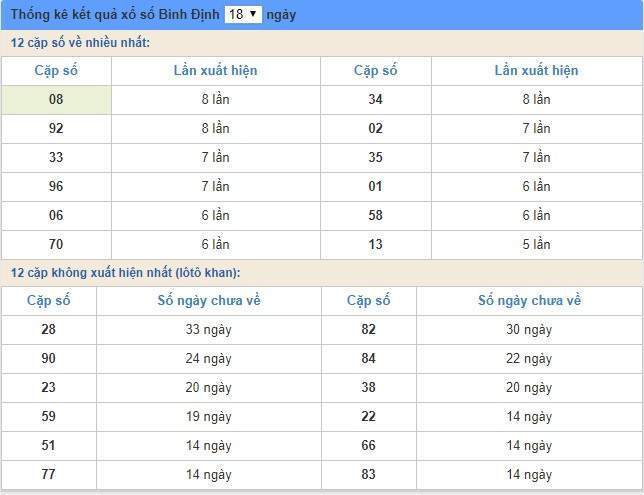Screen dimensions: 644x495
Task: Select pair number 58
Action: pyautogui.click(x=375, y=216)
